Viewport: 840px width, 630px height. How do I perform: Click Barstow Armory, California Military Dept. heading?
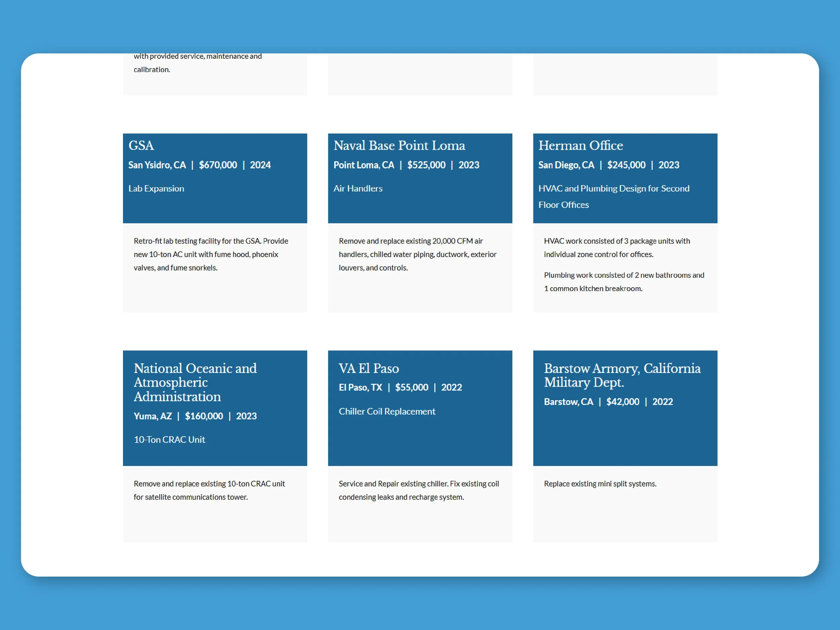click(622, 375)
